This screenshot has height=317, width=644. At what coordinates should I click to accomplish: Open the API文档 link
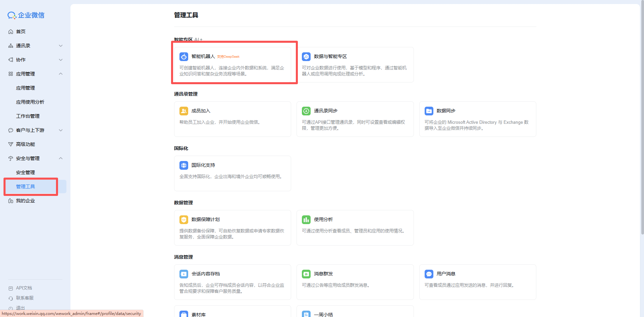[x=24, y=288]
